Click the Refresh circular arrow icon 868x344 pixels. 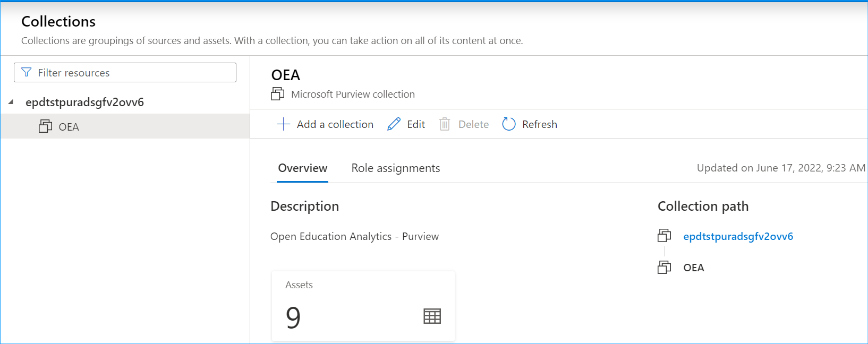pyautogui.click(x=509, y=124)
